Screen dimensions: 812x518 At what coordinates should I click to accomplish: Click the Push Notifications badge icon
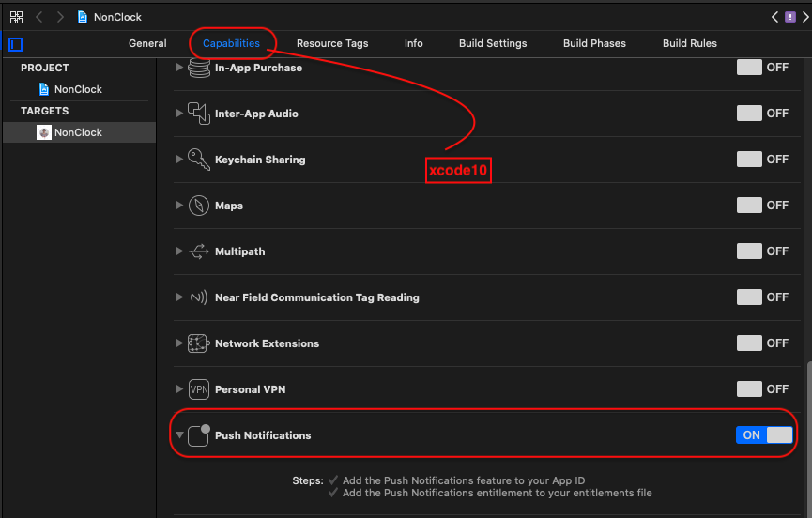coord(199,435)
